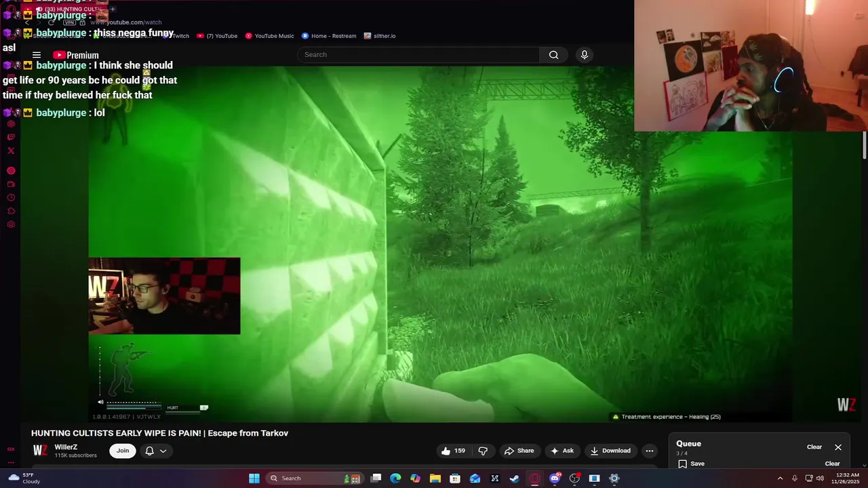Open a new browser tab
This screenshot has height=488, width=868.
point(113,9)
